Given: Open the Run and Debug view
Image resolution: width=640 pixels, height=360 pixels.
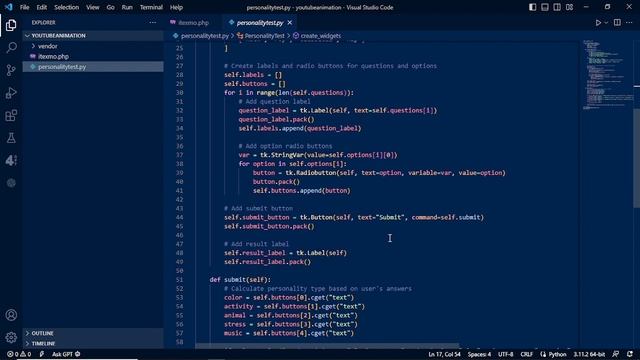Looking at the screenshot, I should tap(11, 93).
